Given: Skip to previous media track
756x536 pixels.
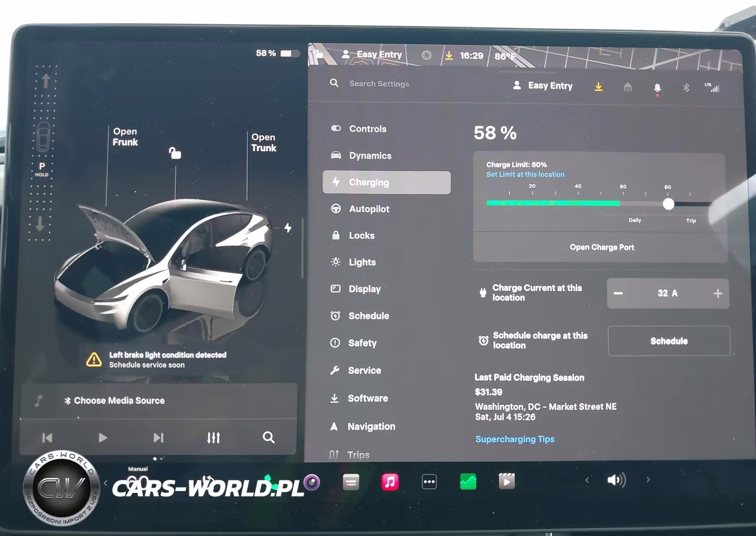Looking at the screenshot, I should (x=47, y=437).
